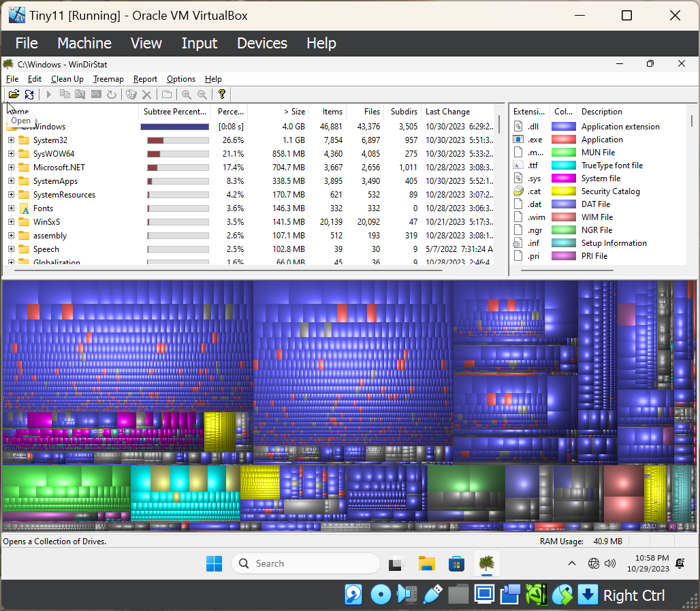The width and height of the screenshot is (700, 611).
Task: Sort by the Description column header
Action: tap(632, 112)
